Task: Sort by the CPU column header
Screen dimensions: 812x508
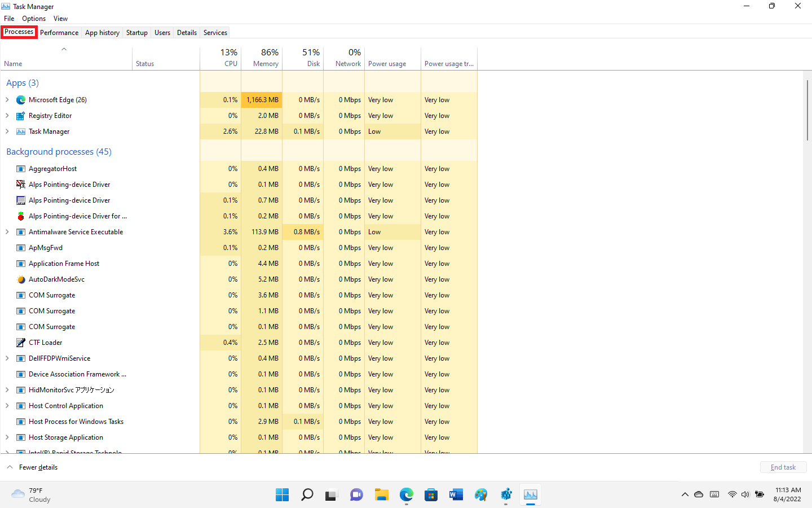Action: point(220,58)
